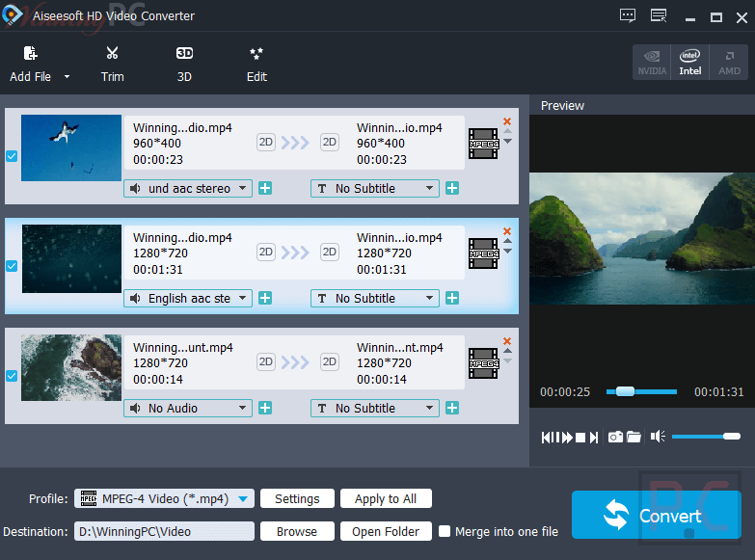755x560 pixels.
Task: Click output 2D mode of 00:00:14 video
Action: [x=330, y=361]
